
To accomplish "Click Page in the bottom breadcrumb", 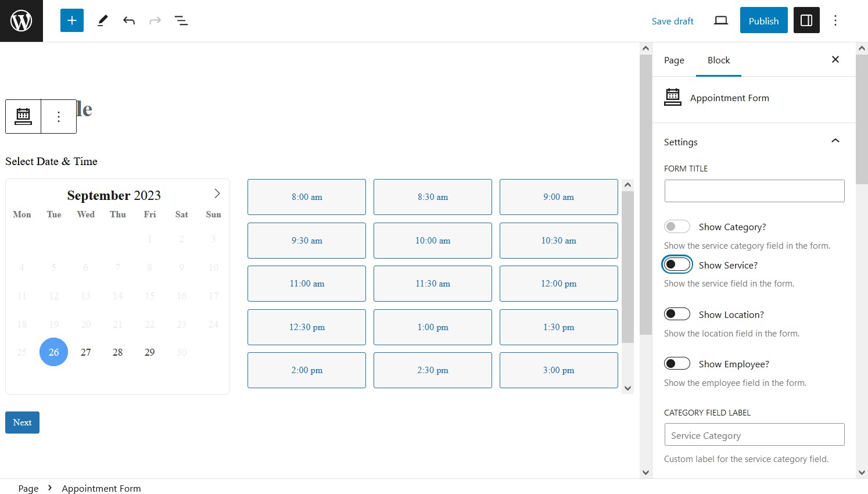I will pos(28,488).
